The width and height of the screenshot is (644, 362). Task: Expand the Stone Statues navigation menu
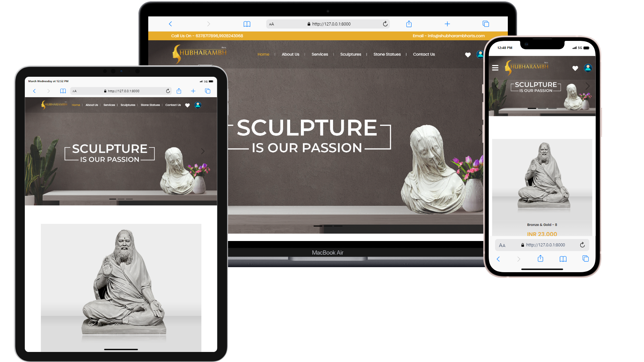(x=387, y=54)
